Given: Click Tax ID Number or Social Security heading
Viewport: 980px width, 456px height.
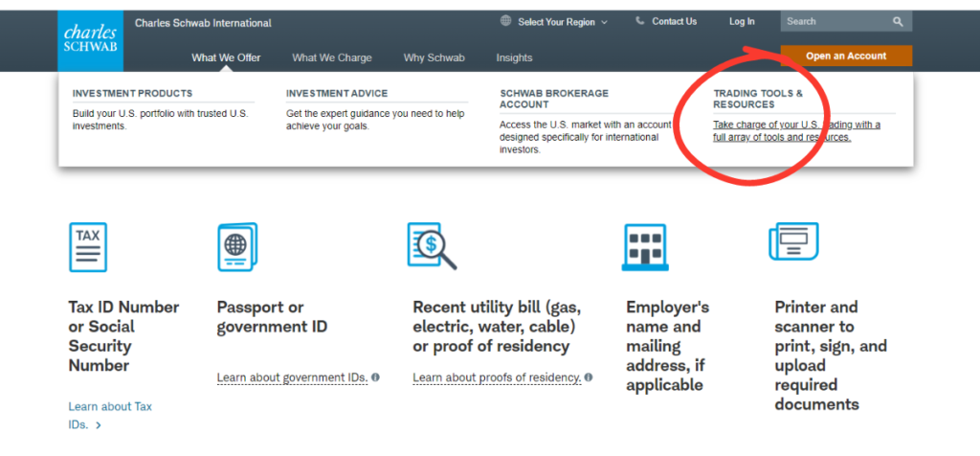Looking at the screenshot, I should coord(123,336).
